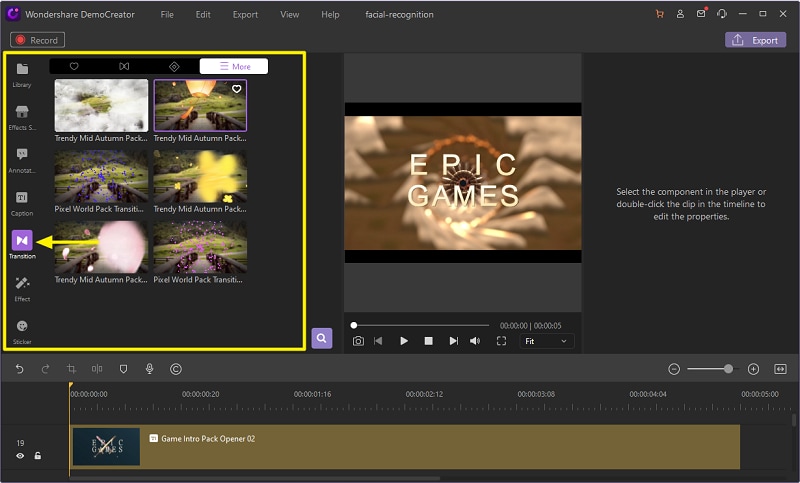
Task: Switch to the diamond category tab
Action: (x=174, y=66)
